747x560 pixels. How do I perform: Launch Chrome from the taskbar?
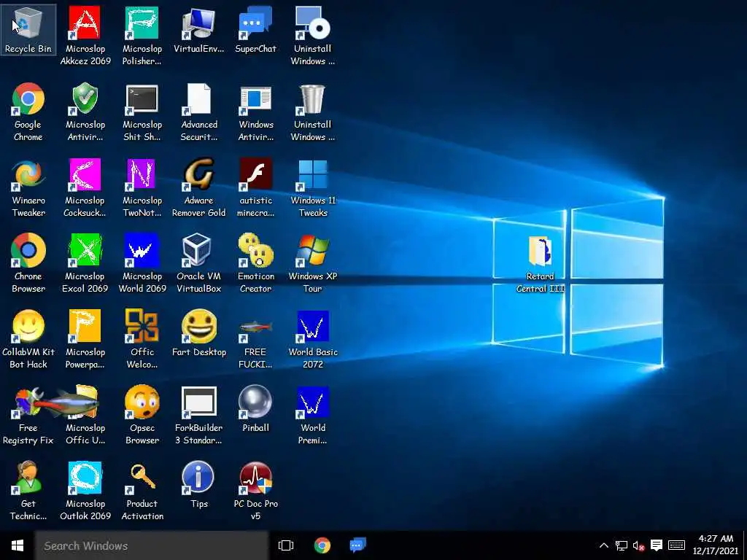322,545
